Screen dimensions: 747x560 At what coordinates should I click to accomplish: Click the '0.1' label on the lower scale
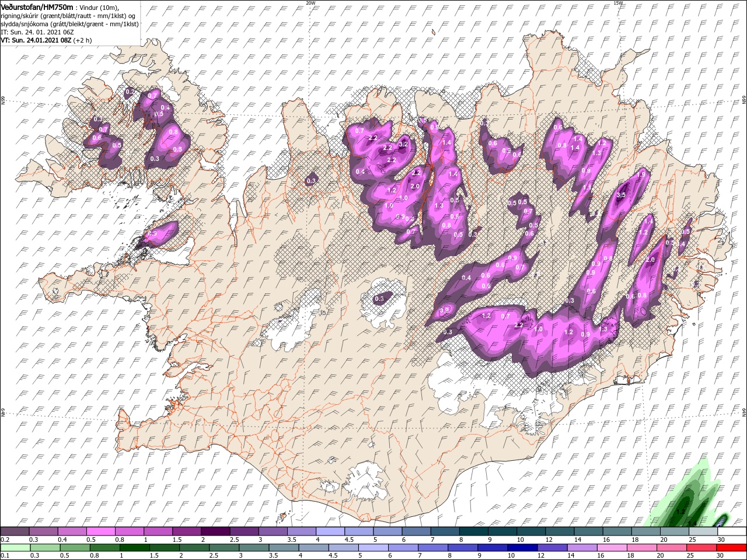pos(5,556)
